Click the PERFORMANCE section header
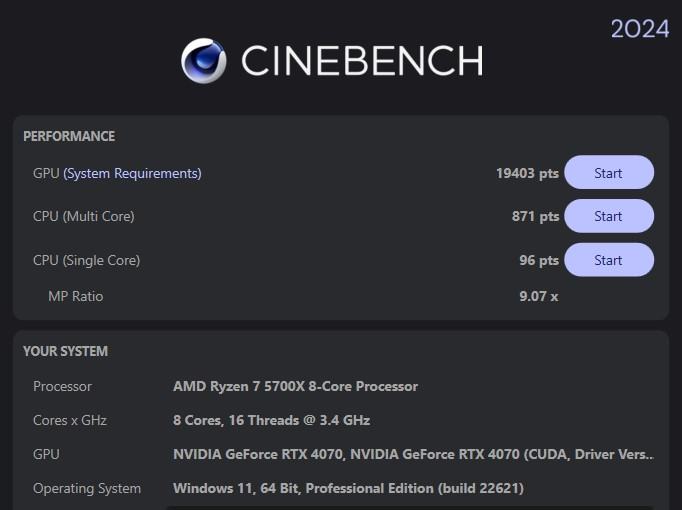Viewport: 682px width, 510px height. tap(69, 136)
